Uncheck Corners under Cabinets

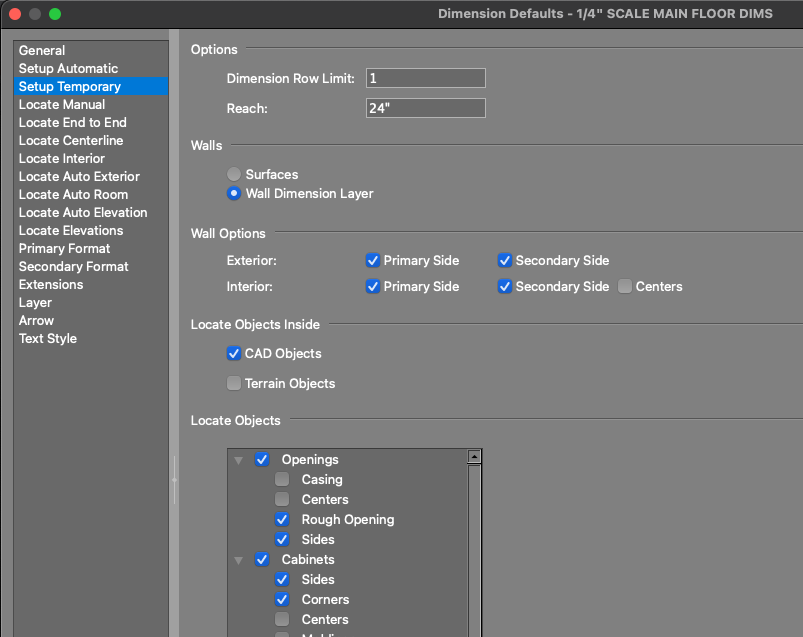(x=283, y=600)
